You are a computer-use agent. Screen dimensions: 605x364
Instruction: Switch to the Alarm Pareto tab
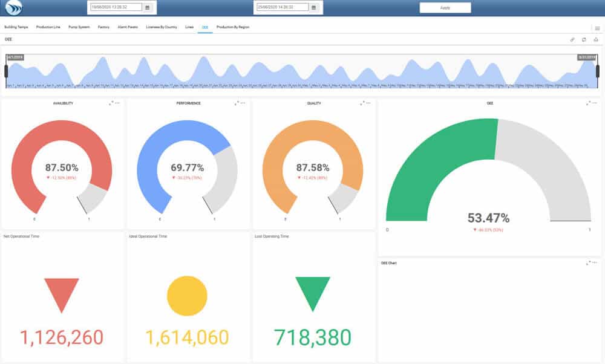tap(128, 27)
